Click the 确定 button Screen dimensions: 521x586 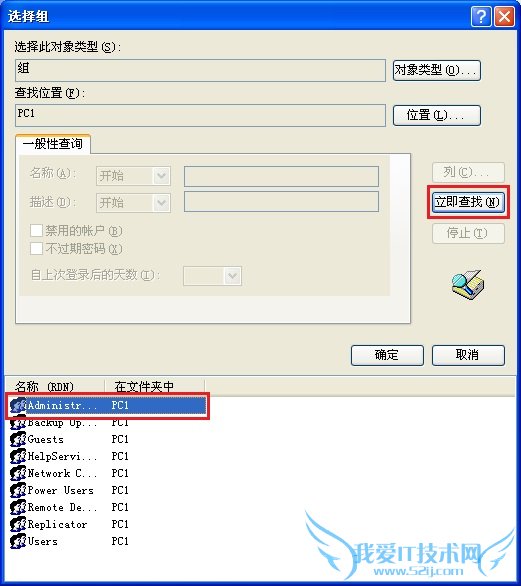[x=387, y=355]
